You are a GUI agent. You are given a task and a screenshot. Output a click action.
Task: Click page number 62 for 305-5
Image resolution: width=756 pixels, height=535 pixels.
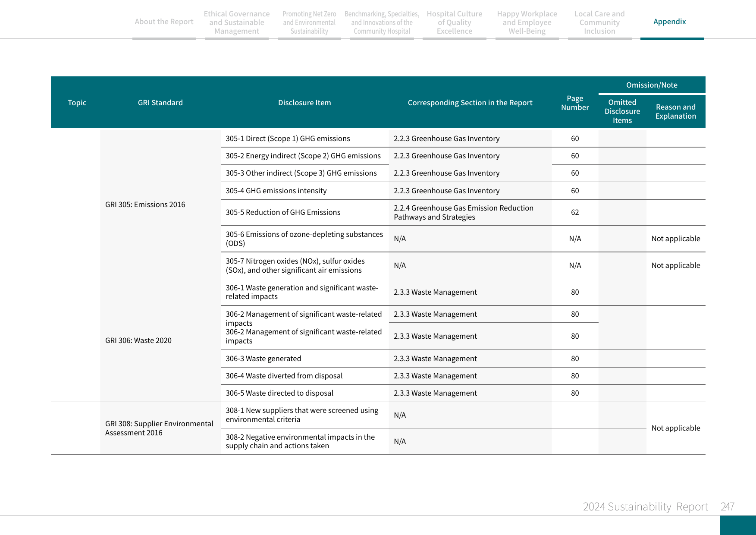tap(575, 212)
